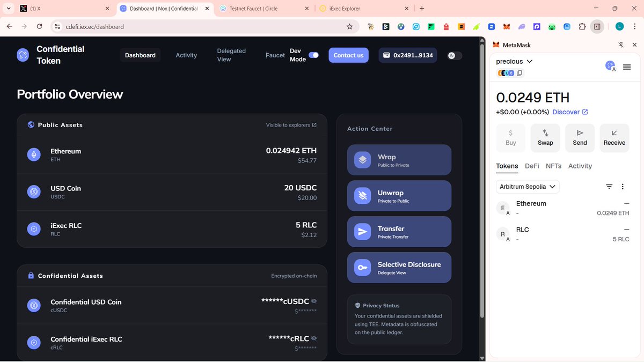This screenshot has width=644, height=362.
Task: Open MetaMask token filter options
Action: coord(609,187)
